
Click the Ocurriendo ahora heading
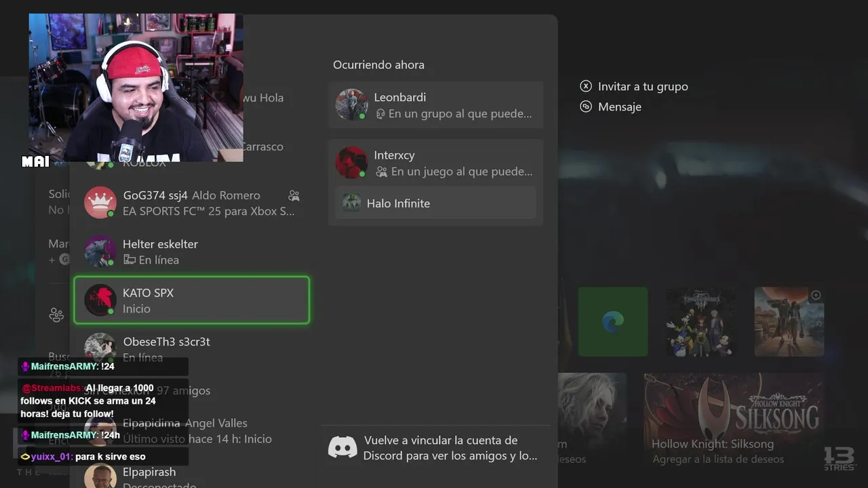pos(378,65)
